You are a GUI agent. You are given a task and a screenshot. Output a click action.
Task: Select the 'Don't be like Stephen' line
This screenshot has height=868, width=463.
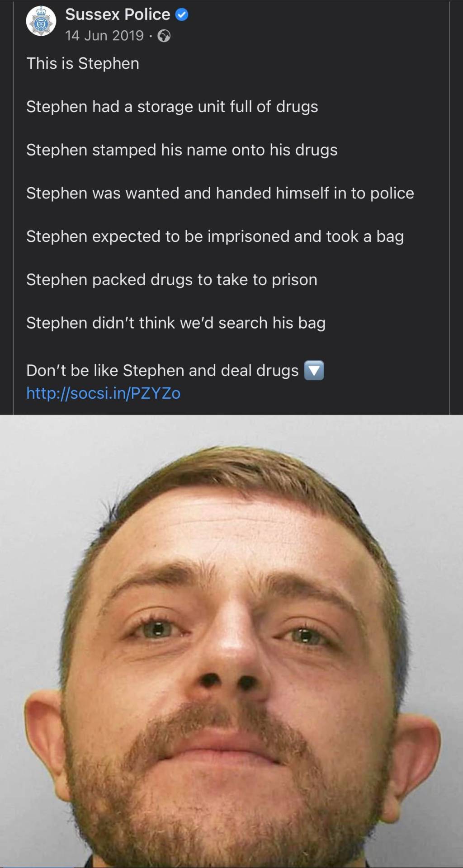162,370
